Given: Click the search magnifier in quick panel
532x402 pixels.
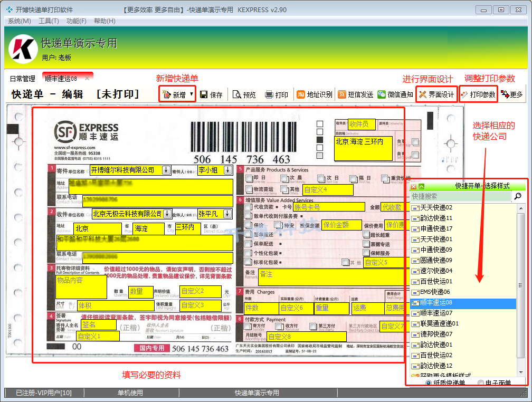Looking at the screenshot, I should click(x=518, y=196).
